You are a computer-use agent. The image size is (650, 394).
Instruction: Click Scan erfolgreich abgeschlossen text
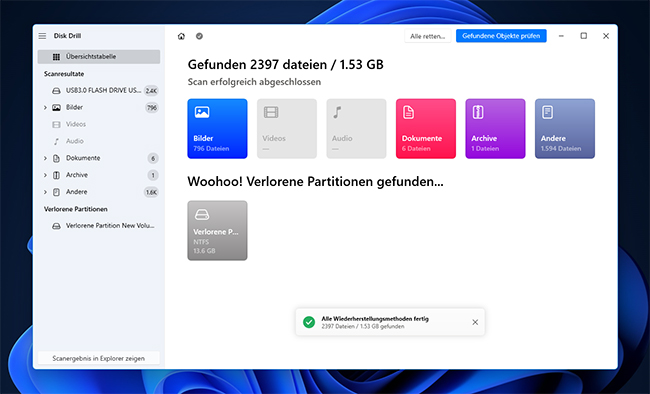254,82
